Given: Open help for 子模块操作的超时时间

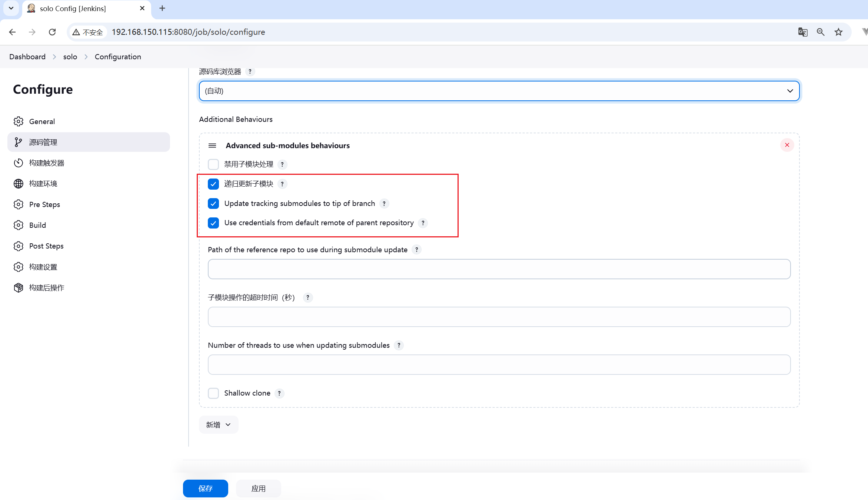Looking at the screenshot, I should pos(308,297).
